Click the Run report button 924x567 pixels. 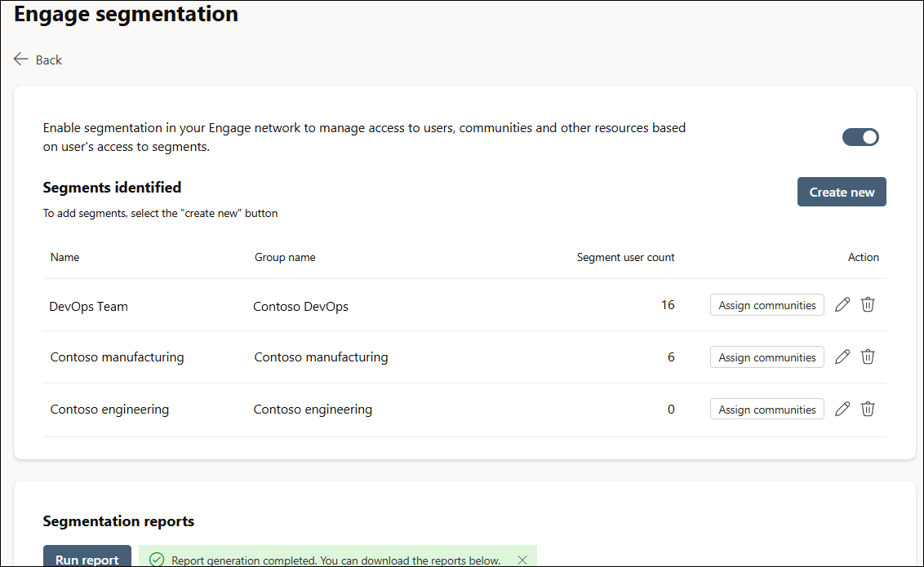(x=87, y=557)
